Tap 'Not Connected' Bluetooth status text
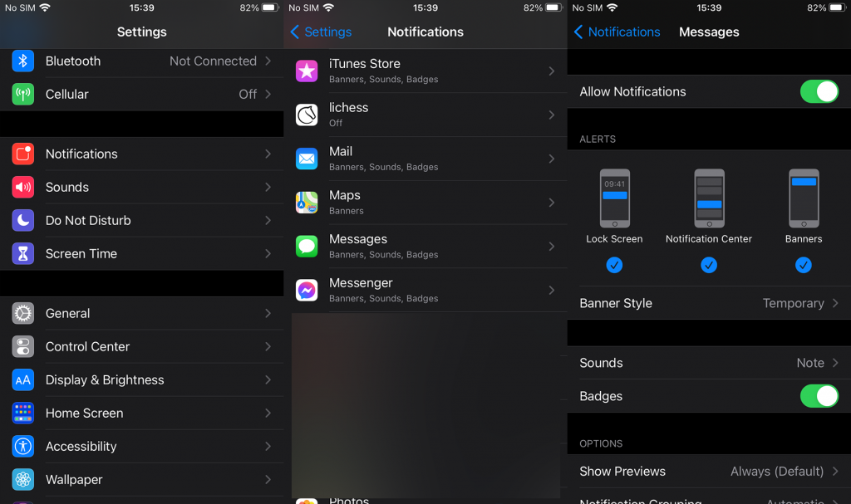The image size is (851, 504). click(213, 61)
